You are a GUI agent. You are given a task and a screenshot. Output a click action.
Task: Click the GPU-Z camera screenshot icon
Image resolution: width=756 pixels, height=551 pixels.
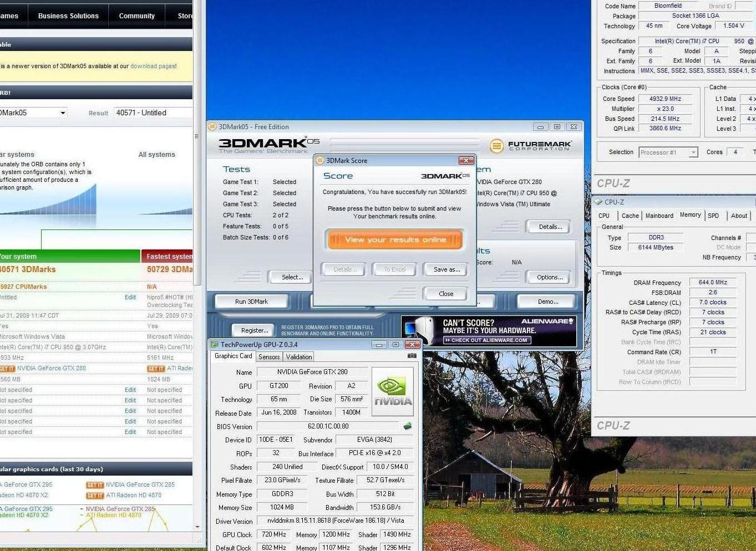[412, 356]
